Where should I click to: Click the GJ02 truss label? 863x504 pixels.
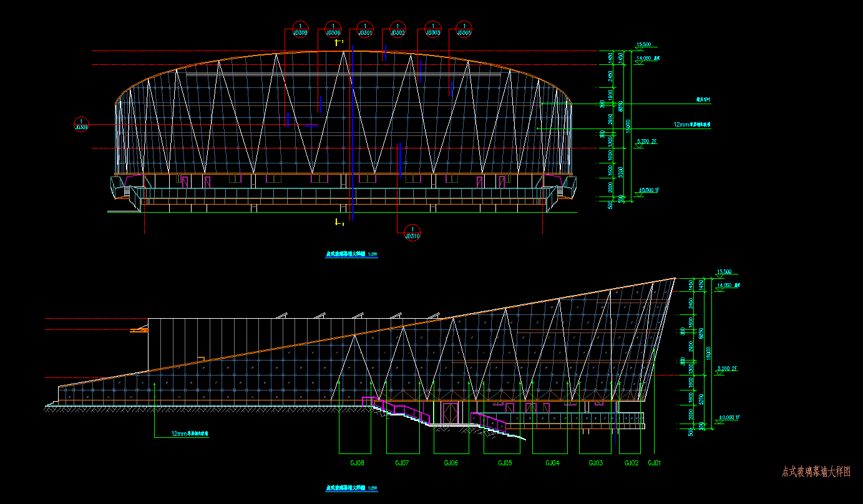tap(631, 463)
